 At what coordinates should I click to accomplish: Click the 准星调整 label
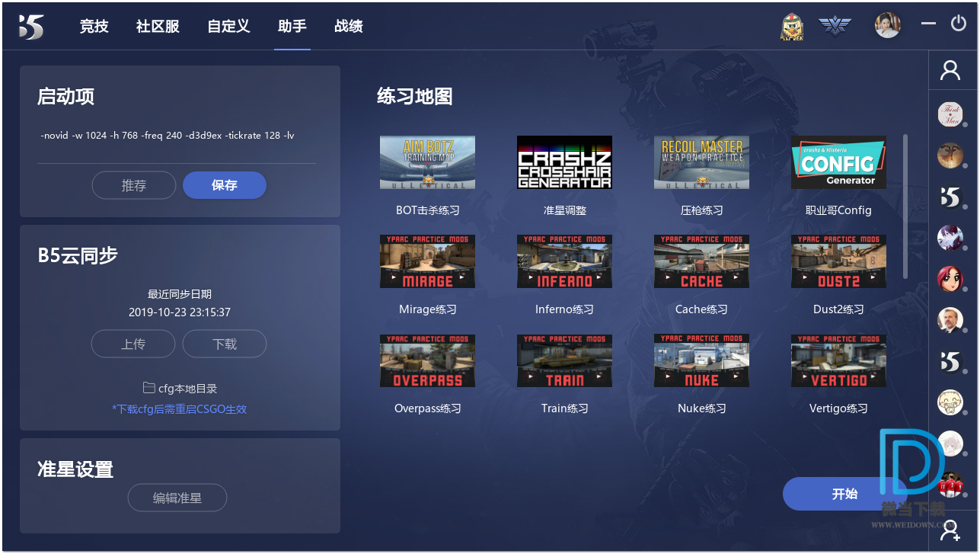point(565,210)
